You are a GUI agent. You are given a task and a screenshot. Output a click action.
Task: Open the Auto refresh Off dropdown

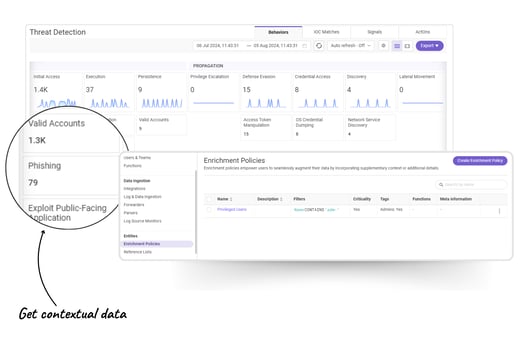(351, 46)
